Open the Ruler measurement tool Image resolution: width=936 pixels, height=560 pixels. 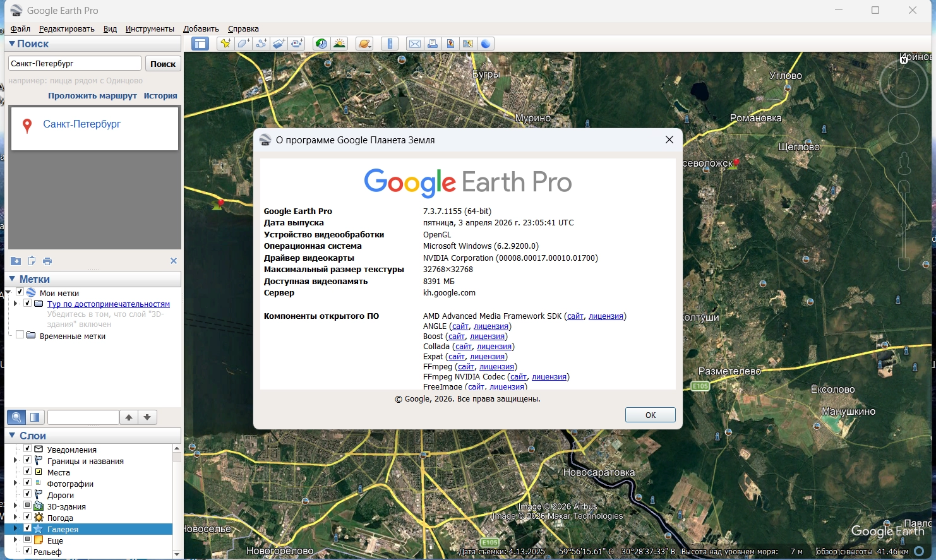coord(390,44)
